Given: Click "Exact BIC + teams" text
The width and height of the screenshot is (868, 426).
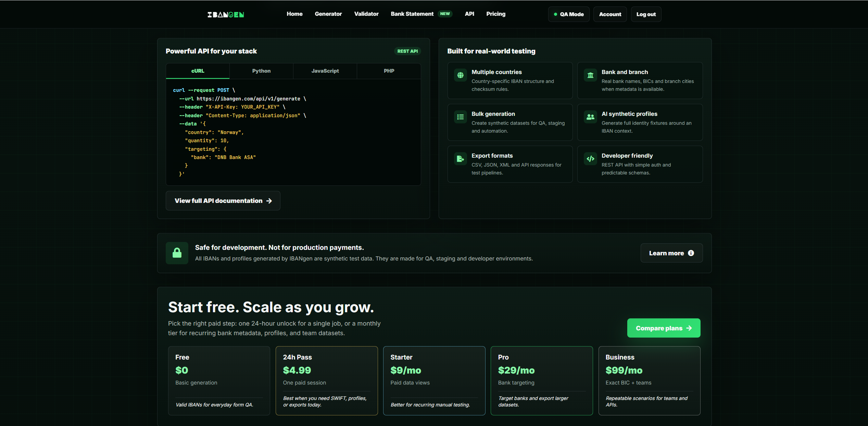Looking at the screenshot, I should pos(628,382).
